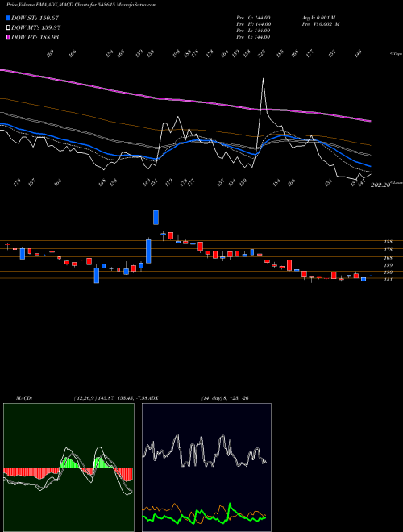Image resolution: width=403 pixels, height=532 pixels.
Task: Click the MACD (12,26,9) parameter values text
Action: 110,398
